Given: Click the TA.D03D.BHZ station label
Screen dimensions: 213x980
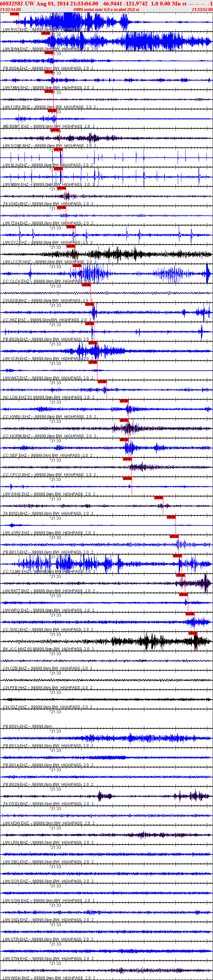Looking at the screenshot, I should 48,804.
